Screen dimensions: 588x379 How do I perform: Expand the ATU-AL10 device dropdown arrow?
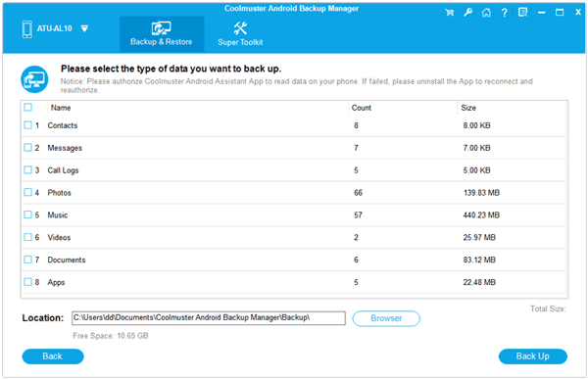pos(84,28)
